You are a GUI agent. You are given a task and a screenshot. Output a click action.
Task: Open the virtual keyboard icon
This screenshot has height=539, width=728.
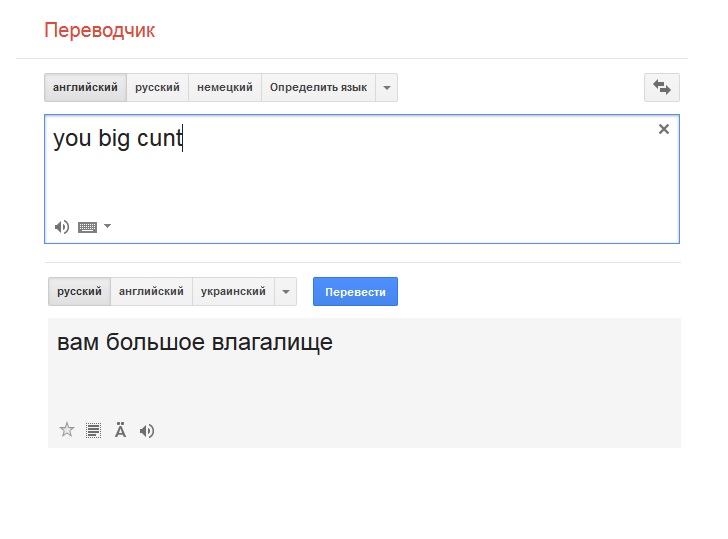pos(87,227)
